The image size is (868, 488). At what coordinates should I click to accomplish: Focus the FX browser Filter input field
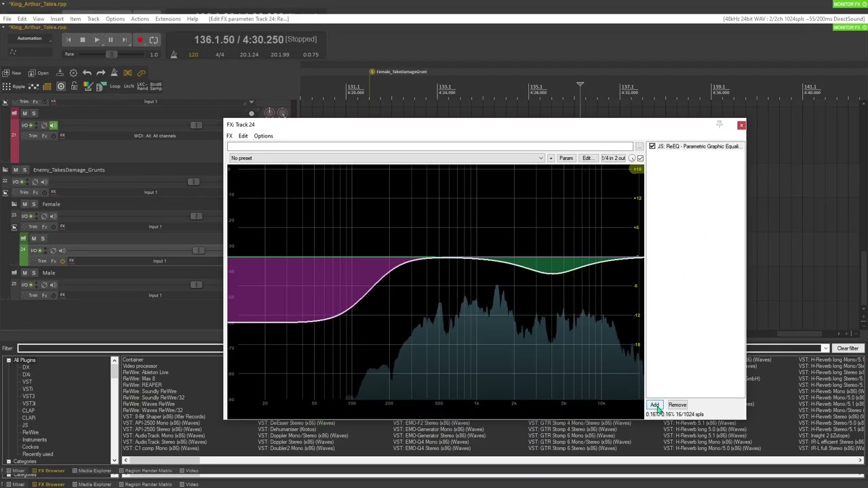coord(121,348)
